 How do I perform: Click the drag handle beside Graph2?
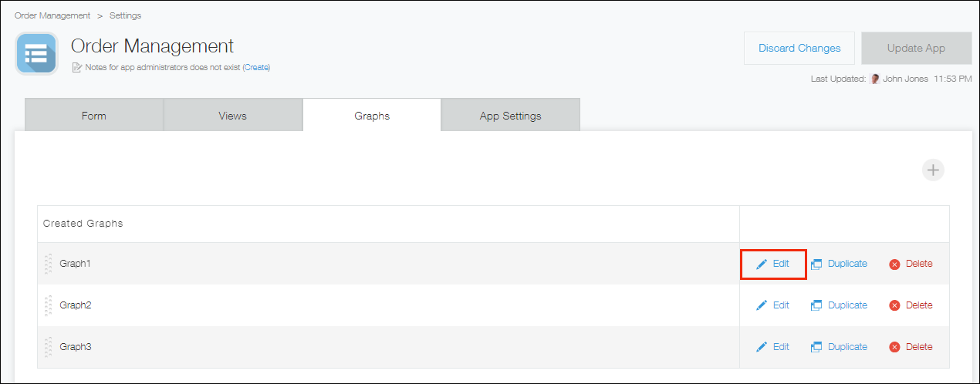(x=49, y=305)
